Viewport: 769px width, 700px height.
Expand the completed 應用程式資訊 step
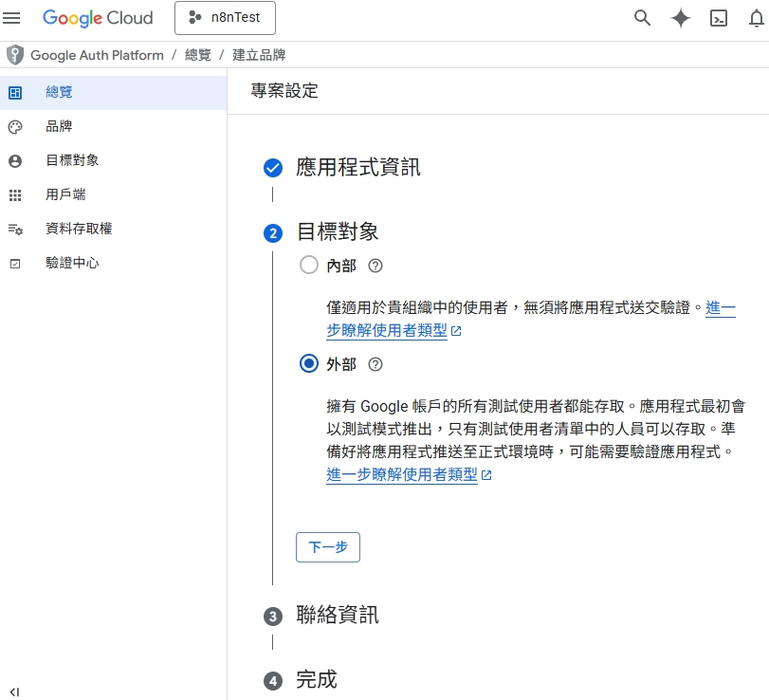358,167
